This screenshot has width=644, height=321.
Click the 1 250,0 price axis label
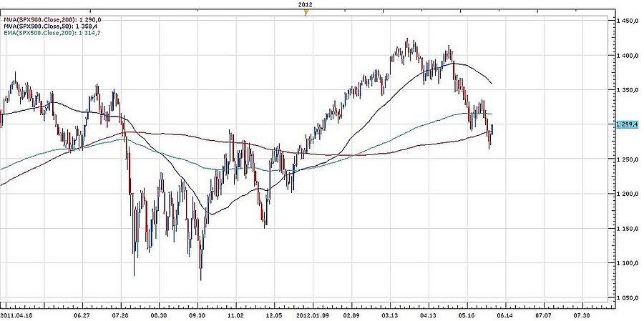pyautogui.click(x=628, y=159)
